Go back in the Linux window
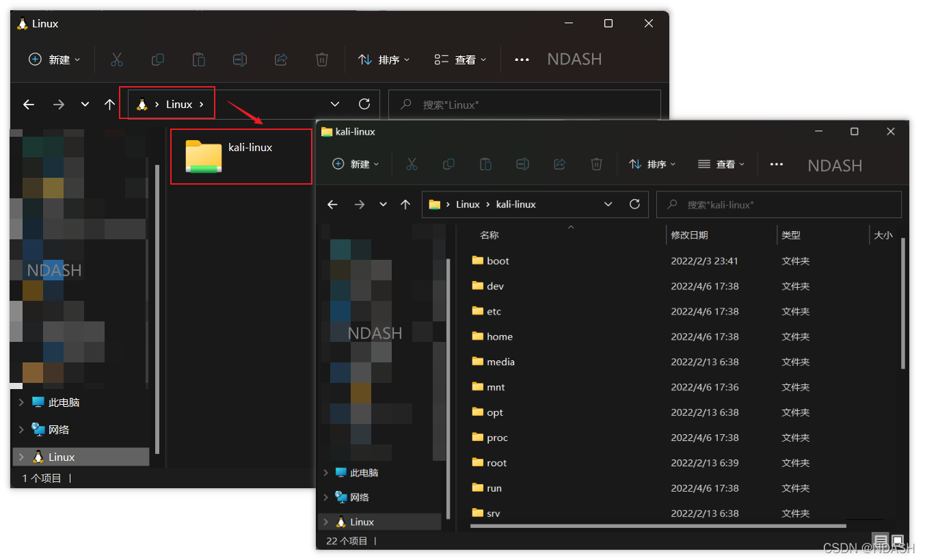The height and width of the screenshot is (560, 925). coord(29,105)
